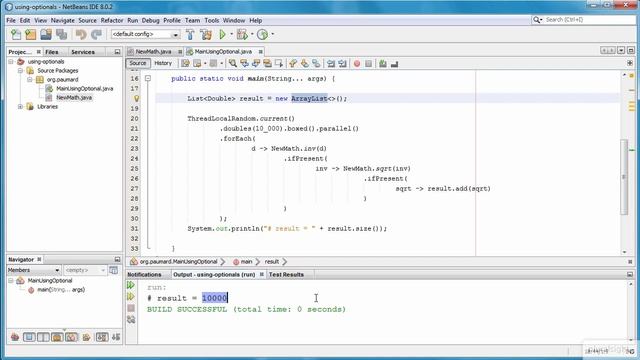This screenshot has width=640, height=360.
Task: Click the red Start Macro Recording icon
Action: (x=357, y=64)
